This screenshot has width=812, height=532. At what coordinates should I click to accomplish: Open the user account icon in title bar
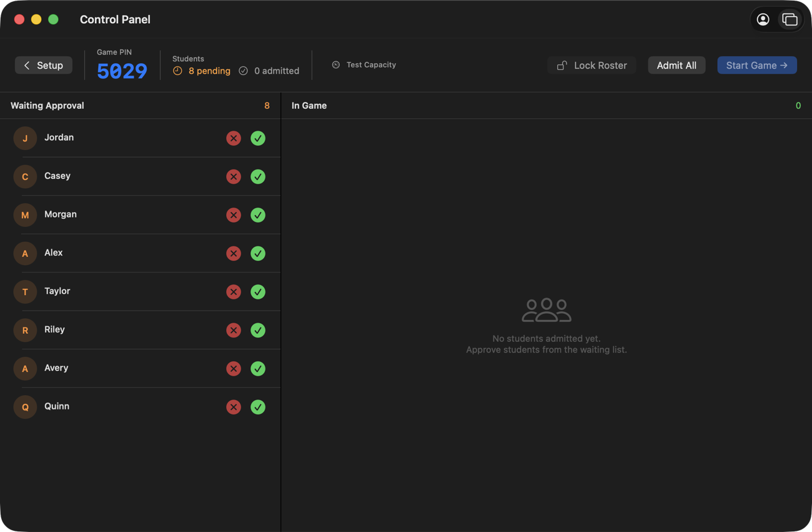763,19
